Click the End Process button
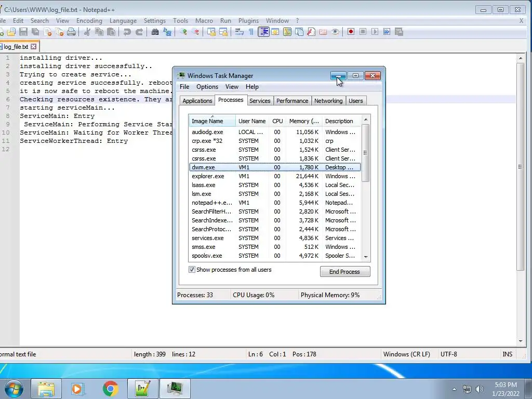The width and height of the screenshot is (532, 399). (345, 271)
